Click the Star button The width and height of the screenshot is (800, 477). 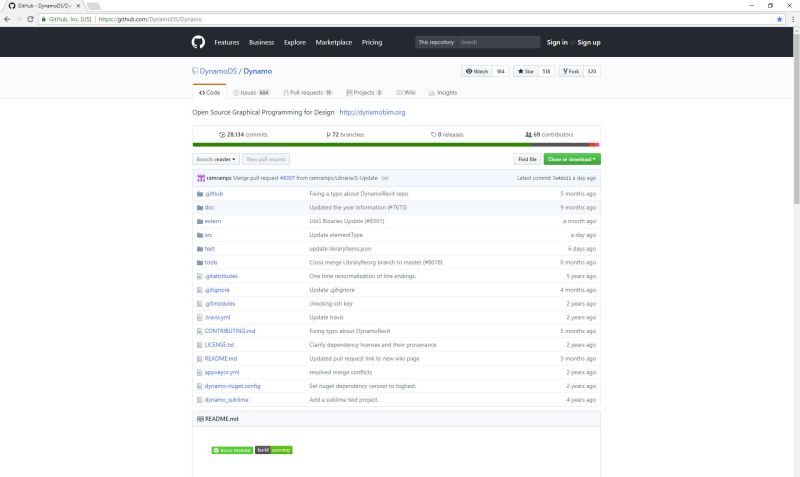(526, 71)
